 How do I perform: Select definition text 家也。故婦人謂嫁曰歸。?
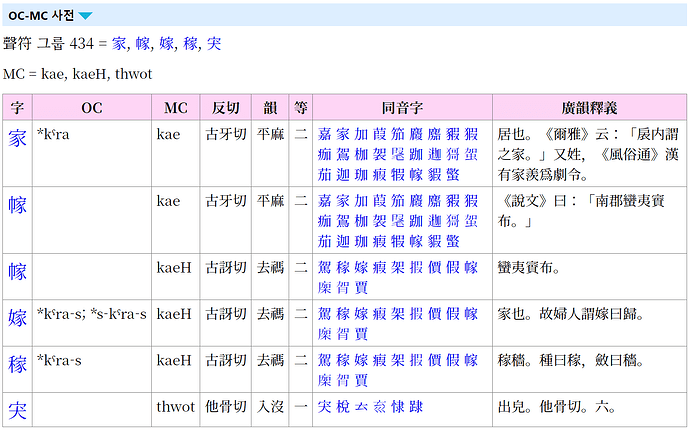coord(571,314)
